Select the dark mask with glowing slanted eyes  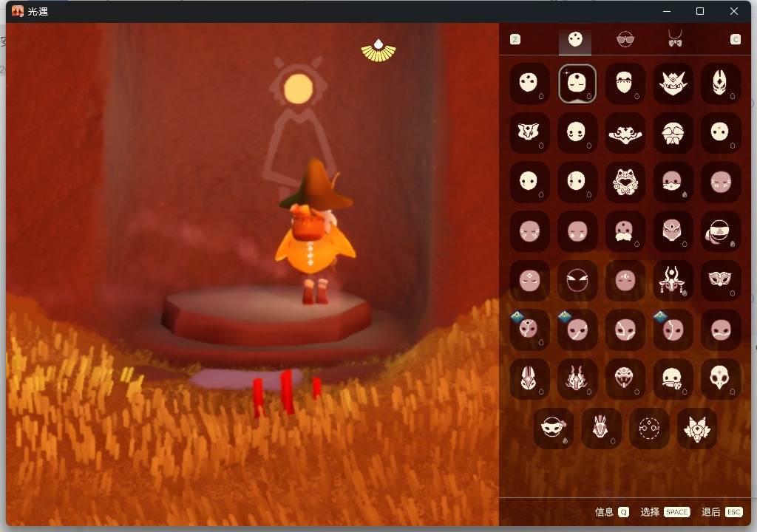click(x=577, y=281)
